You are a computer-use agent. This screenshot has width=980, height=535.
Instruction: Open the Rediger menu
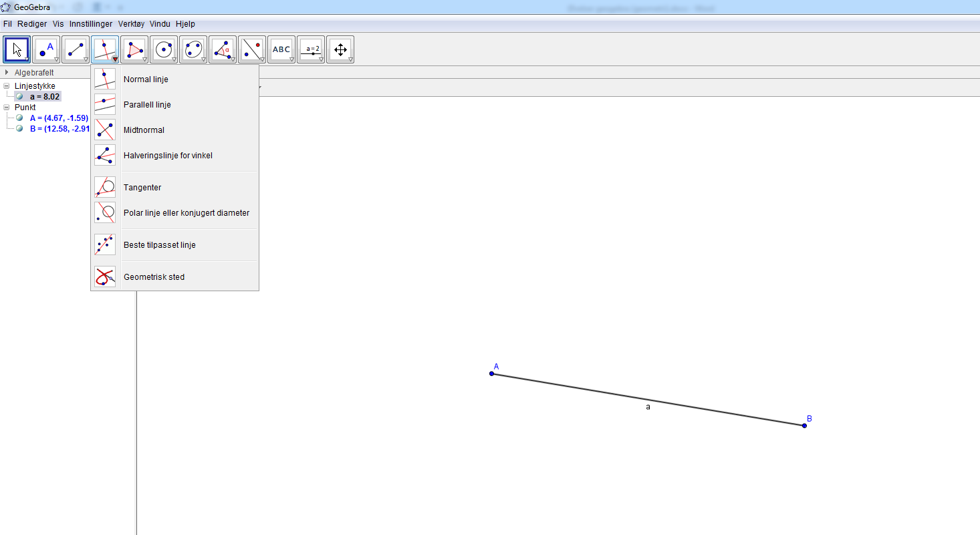32,23
